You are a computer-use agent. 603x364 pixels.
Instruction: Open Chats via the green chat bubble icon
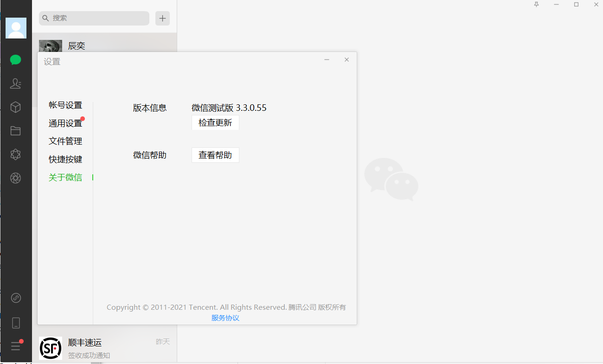15,60
